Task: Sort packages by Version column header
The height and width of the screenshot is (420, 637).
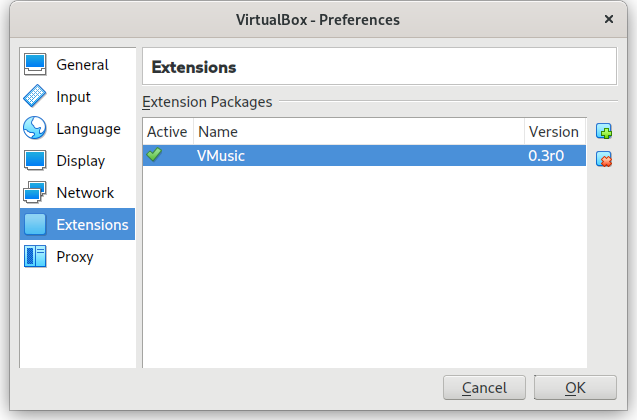Action: tap(555, 132)
